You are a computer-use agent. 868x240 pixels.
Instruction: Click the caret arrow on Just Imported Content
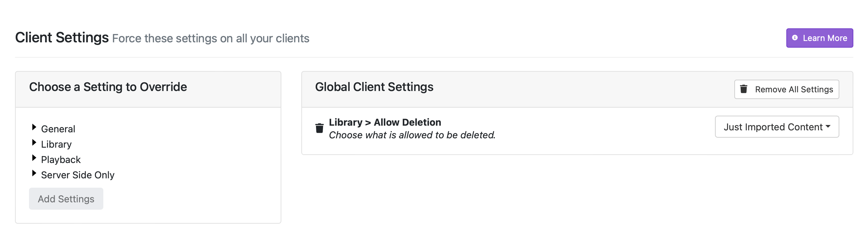click(x=828, y=126)
